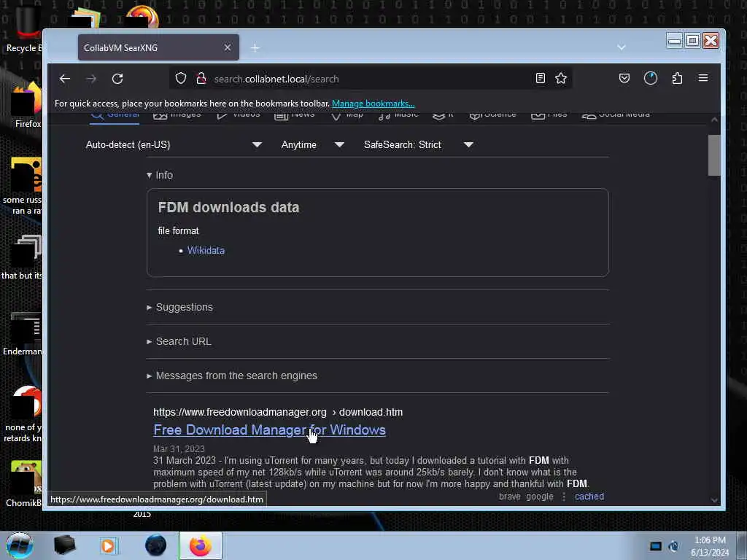Toggle reader view icon in address bar
This screenshot has height=560, width=747.
(x=541, y=78)
